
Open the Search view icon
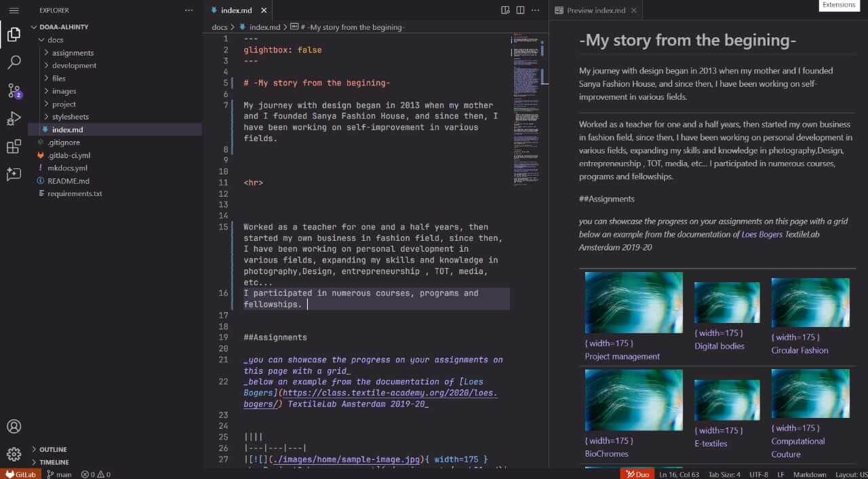[x=14, y=62]
